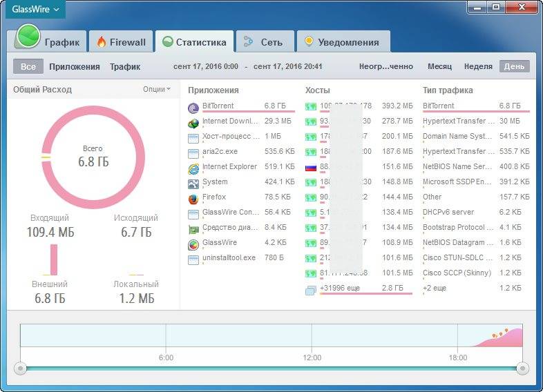Select 'Cisco STUN-SDLC' traffic type
Image resolution: width=543 pixels, height=392 pixels.
[x=476, y=257]
